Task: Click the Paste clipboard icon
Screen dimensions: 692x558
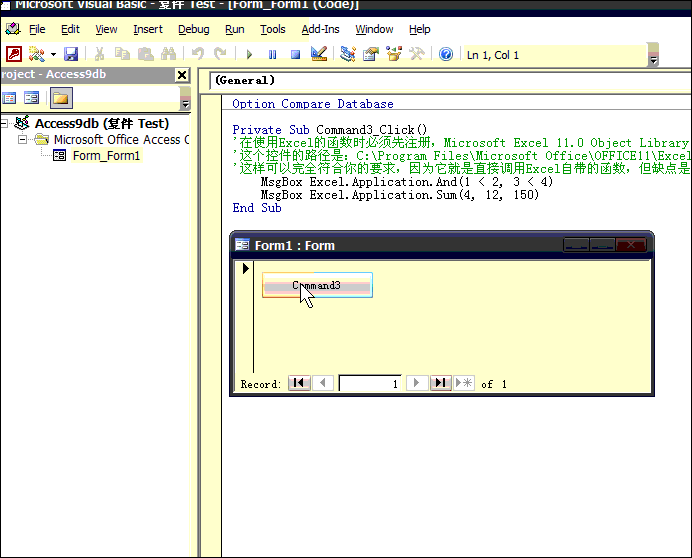Action: (146, 54)
